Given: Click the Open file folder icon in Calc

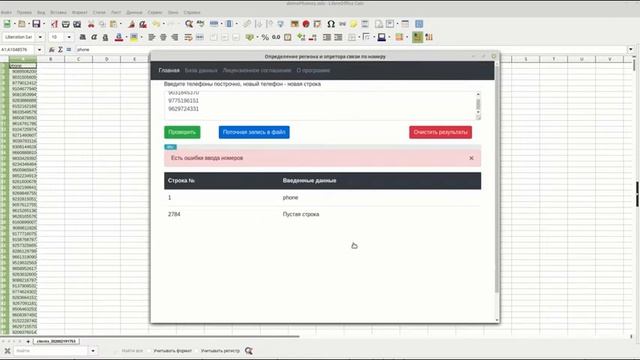Looking at the screenshot, I should 22,24.
